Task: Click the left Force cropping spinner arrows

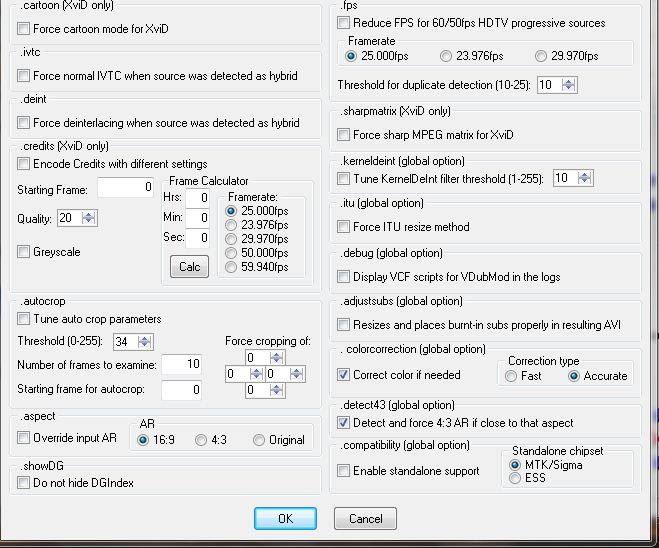Action: click(256, 374)
